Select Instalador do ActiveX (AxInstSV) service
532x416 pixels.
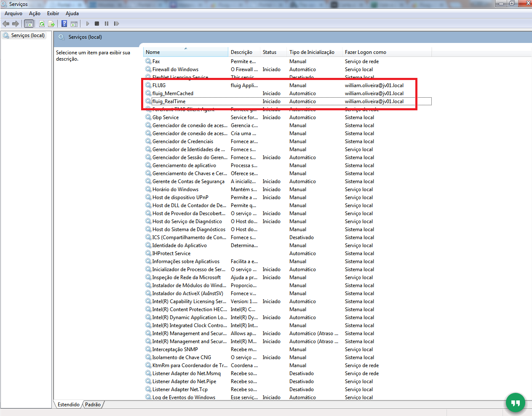187,293
